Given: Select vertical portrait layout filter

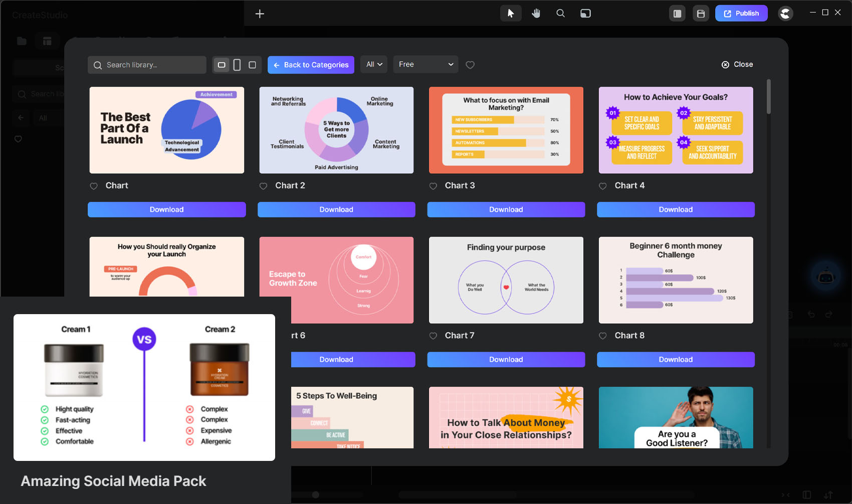Looking at the screenshot, I should point(237,65).
